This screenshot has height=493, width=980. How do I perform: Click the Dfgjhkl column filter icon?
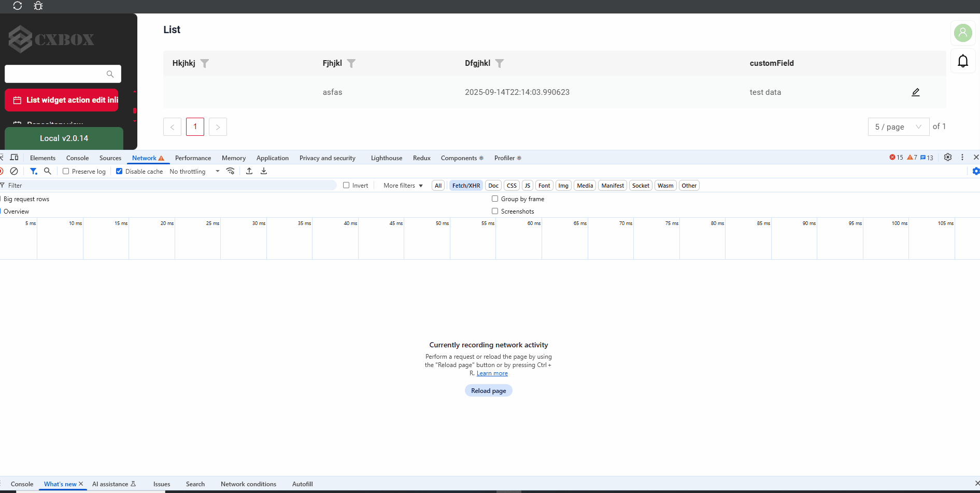tap(500, 63)
